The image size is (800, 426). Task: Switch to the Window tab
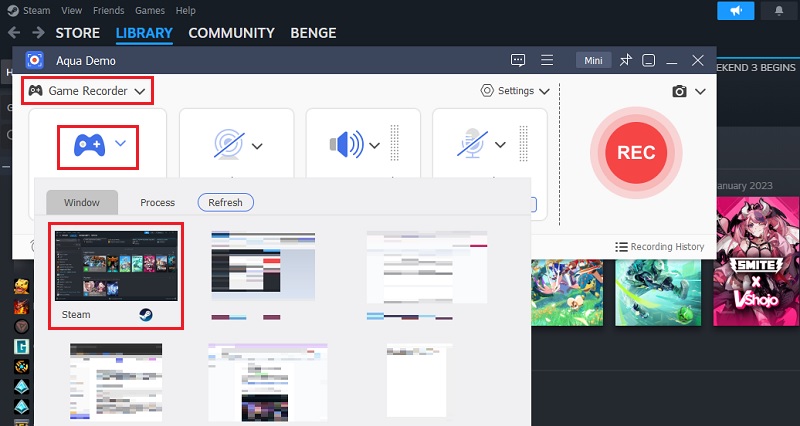82,203
